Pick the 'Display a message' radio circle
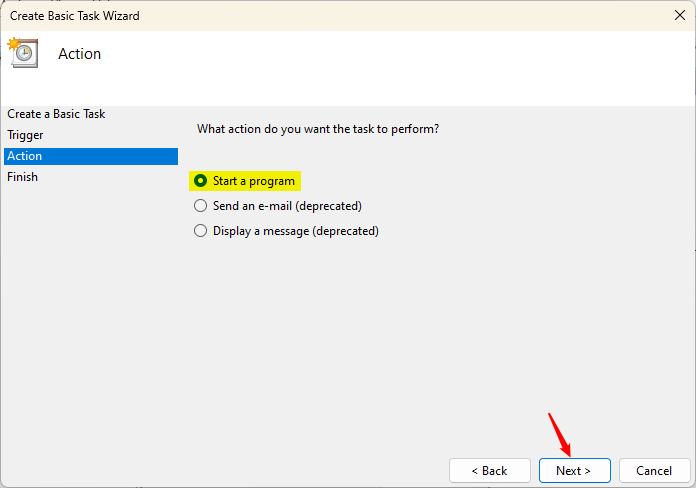The image size is (696, 488). point(201,231)
